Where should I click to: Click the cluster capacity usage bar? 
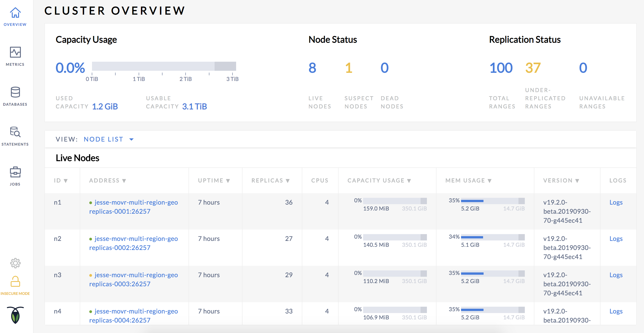[164, 66]
